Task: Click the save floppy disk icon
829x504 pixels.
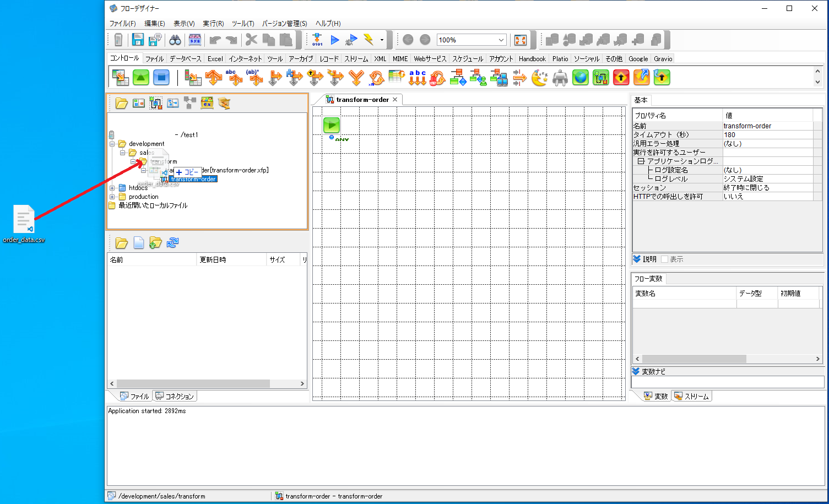Action: (x=138, y=40)
